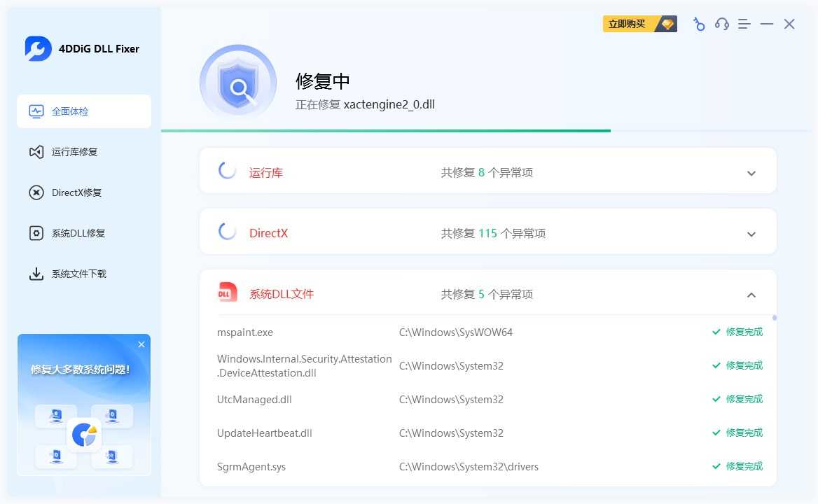
Task: Open 系统文件下载 in the sidebar
Action: coord(84,274)
